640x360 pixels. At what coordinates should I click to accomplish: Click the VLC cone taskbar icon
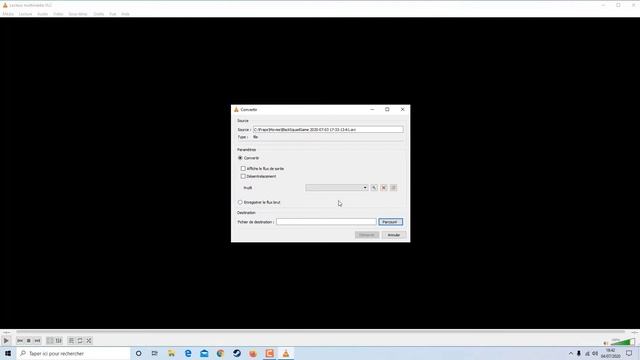coord(286,353)
